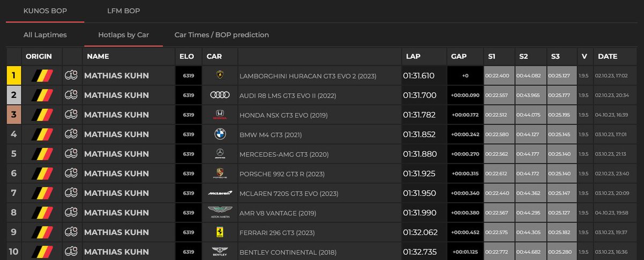Screen dimensions: 644x260
Task: Select PORSCHE 992 GT3 R (2023) car name
Action: tap(282, 174)
